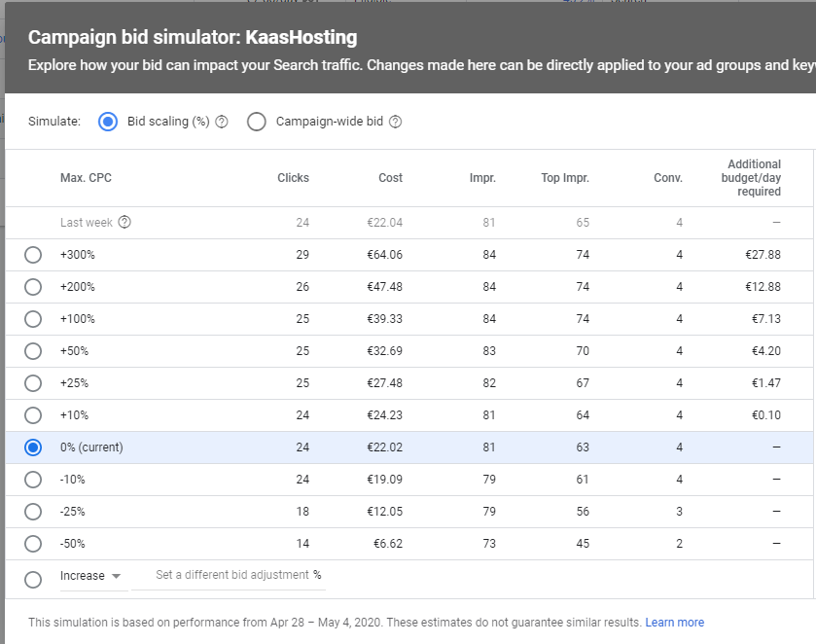
Task: Click the Set a different bid adjustment field
Action: [x=231, y=575]
